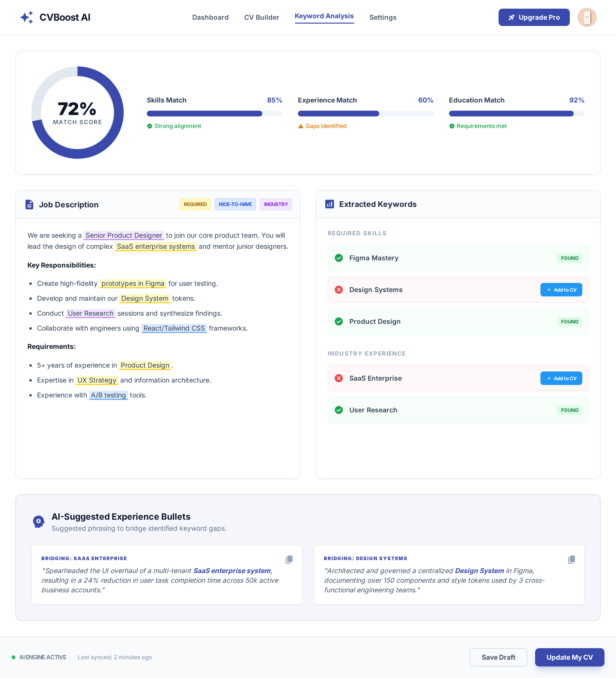Go to the CV Builder tab
This screenshot has width=616, height=678.
261,18
